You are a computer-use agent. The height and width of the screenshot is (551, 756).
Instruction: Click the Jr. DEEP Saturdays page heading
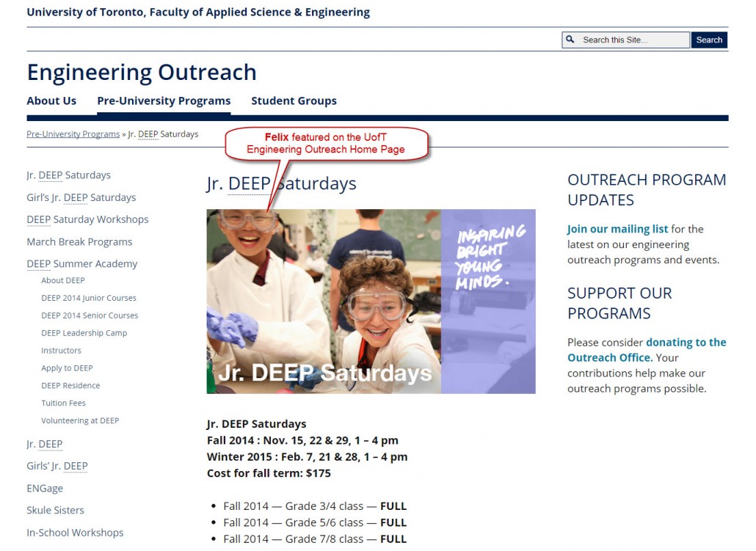coord(282,183)
